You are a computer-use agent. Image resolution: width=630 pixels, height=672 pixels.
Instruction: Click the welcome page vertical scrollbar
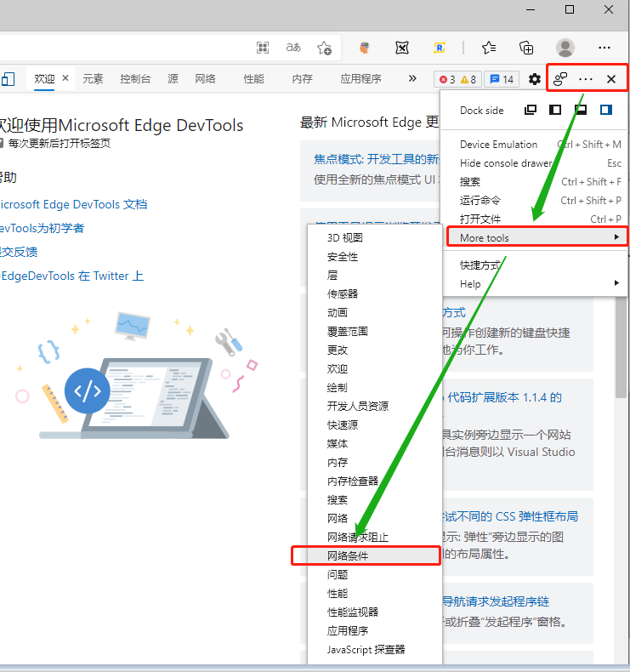coord(621,347)
